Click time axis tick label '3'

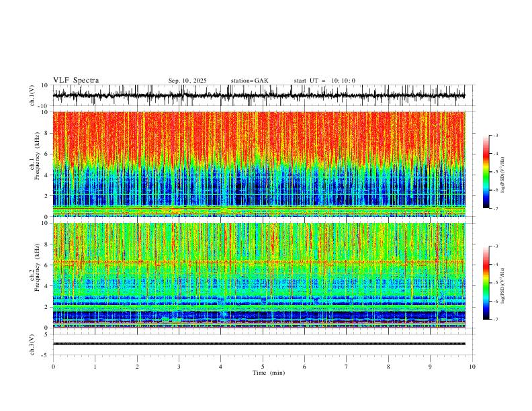click(179, 367)
